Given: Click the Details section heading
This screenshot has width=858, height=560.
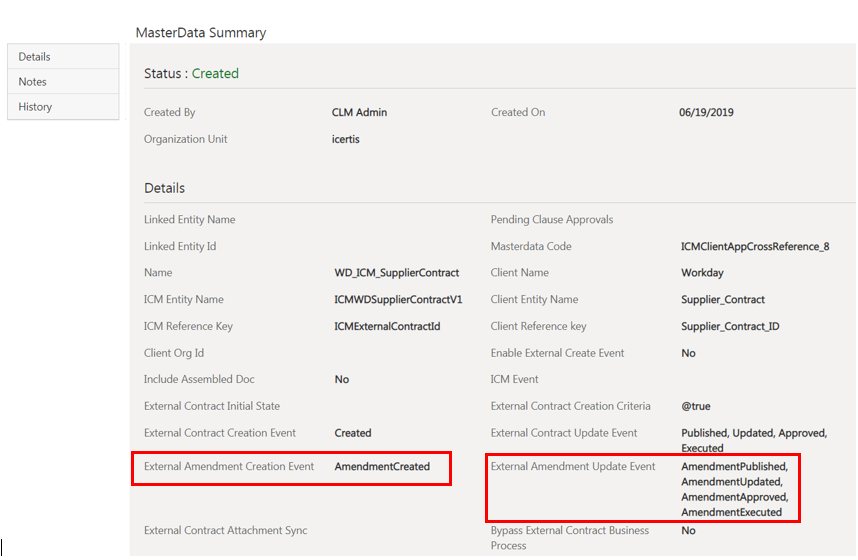Looking at the screenshot, I should tap(164, 188).
